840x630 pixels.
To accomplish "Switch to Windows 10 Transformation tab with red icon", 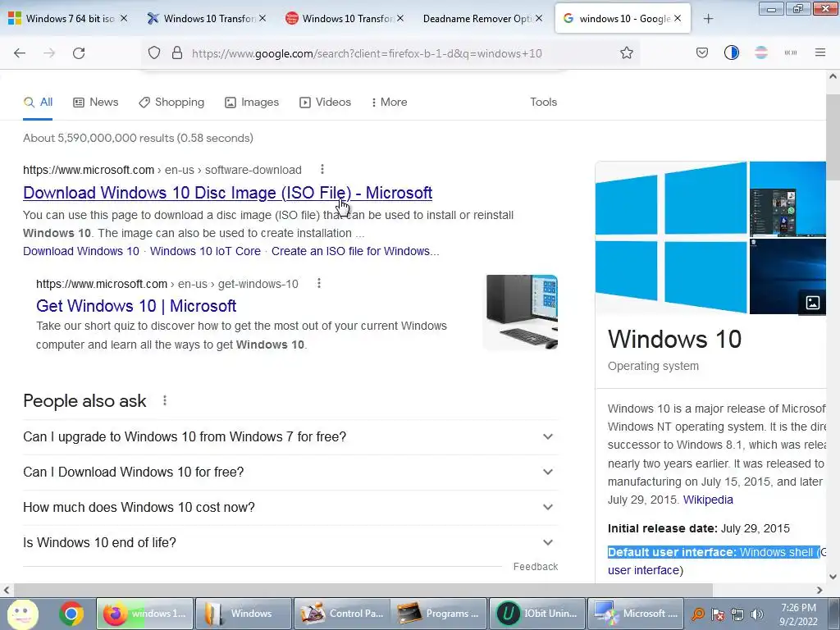I will point(345,19).
